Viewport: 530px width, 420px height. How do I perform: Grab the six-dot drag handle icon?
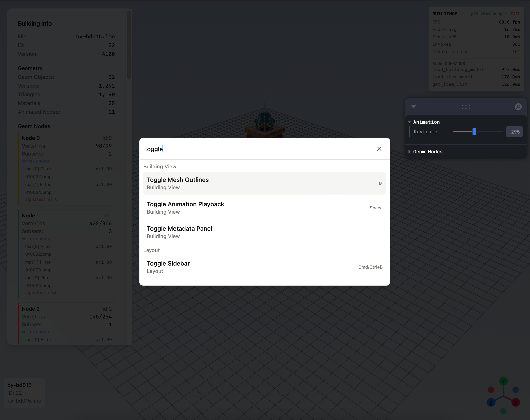[466, 107]
